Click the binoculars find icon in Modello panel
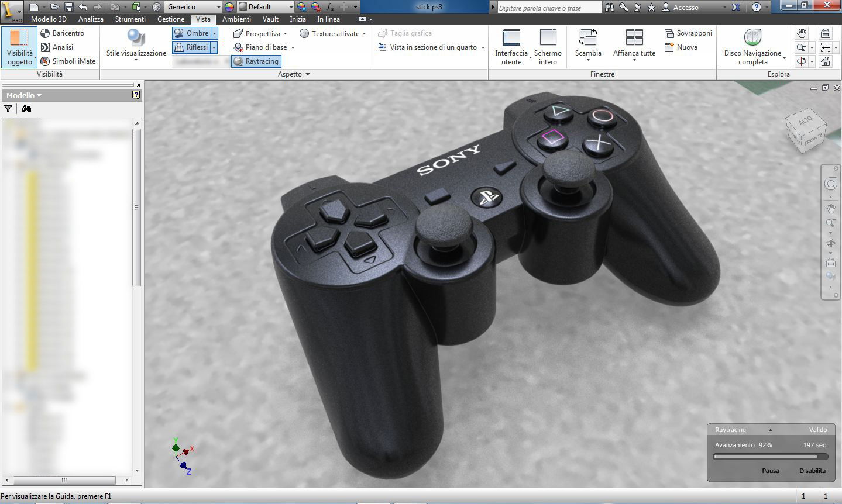Viewport: 842px width, 504px height. (26, 109)
